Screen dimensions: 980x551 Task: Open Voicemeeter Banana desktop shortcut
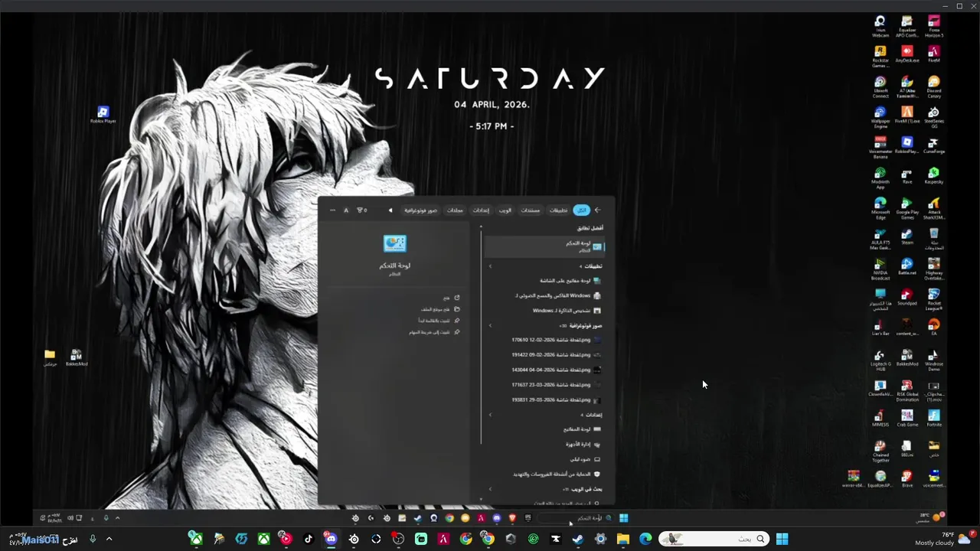pyautogui.click(x=880, y=148)
